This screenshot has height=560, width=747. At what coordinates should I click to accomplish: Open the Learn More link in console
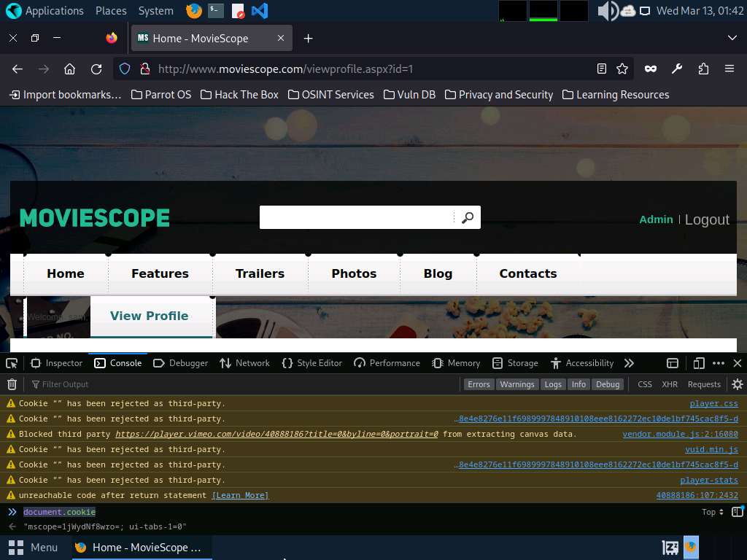tap(240, 495)
